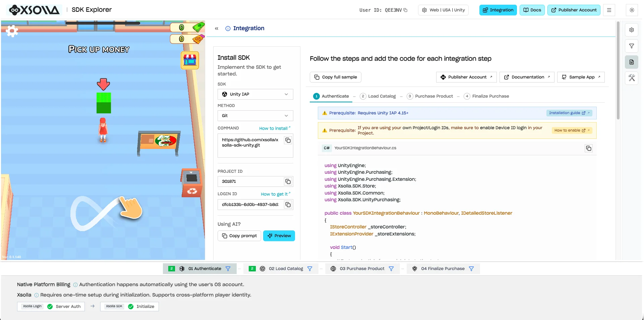644x320 pixels.
Task: Switch to the Load Catalog step tab
Action: pyautogui.click(x=378, y=96)
